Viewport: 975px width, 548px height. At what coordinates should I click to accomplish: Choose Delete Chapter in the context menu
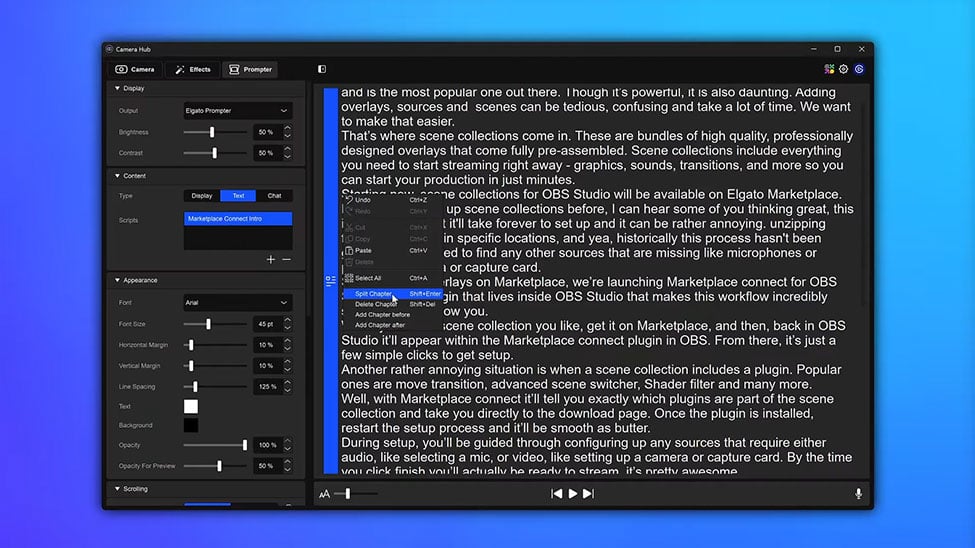[392, 304]
